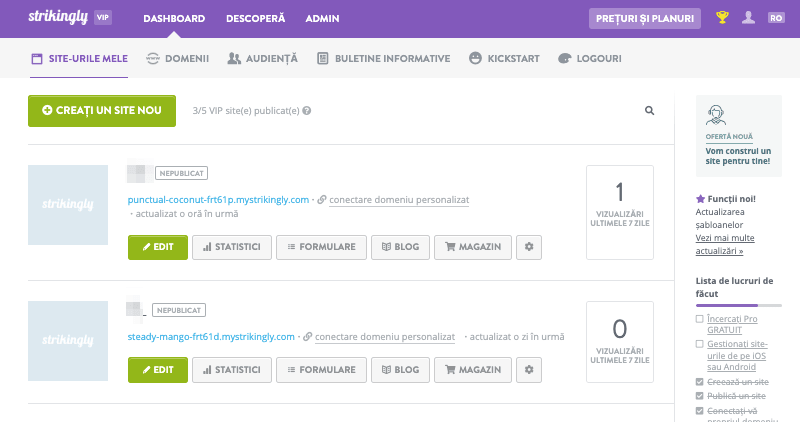Open Statistici for punctual-coconut site
The image size is (800, 422).
pyautogui.click(x=232, y=247)
